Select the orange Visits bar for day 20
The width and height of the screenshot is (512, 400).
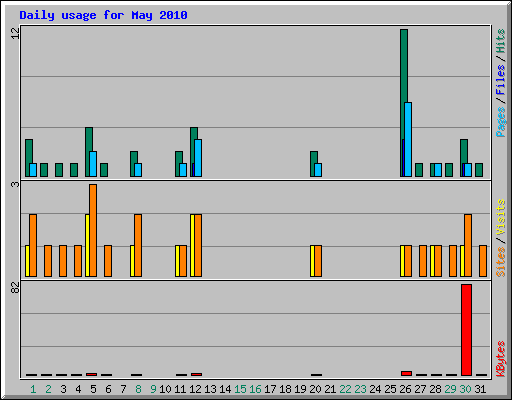318,261
